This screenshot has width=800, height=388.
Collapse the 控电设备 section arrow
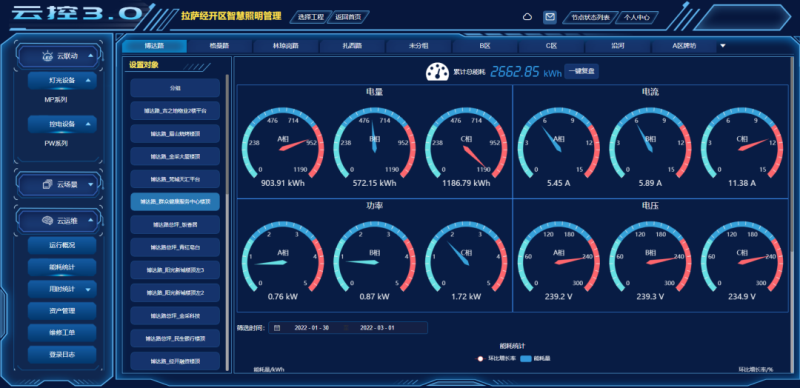[x=88, y=124]
